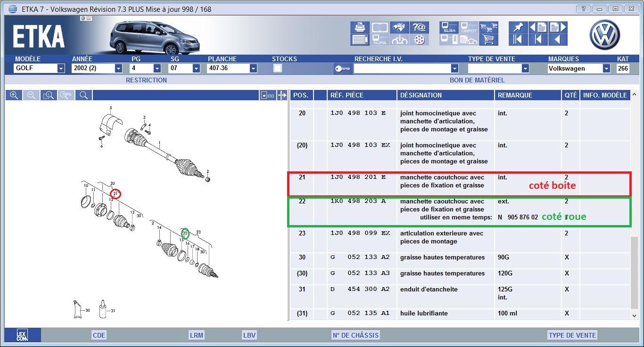Click the parts list form icon
Screen dimensions: 644x347
(360, 40)
